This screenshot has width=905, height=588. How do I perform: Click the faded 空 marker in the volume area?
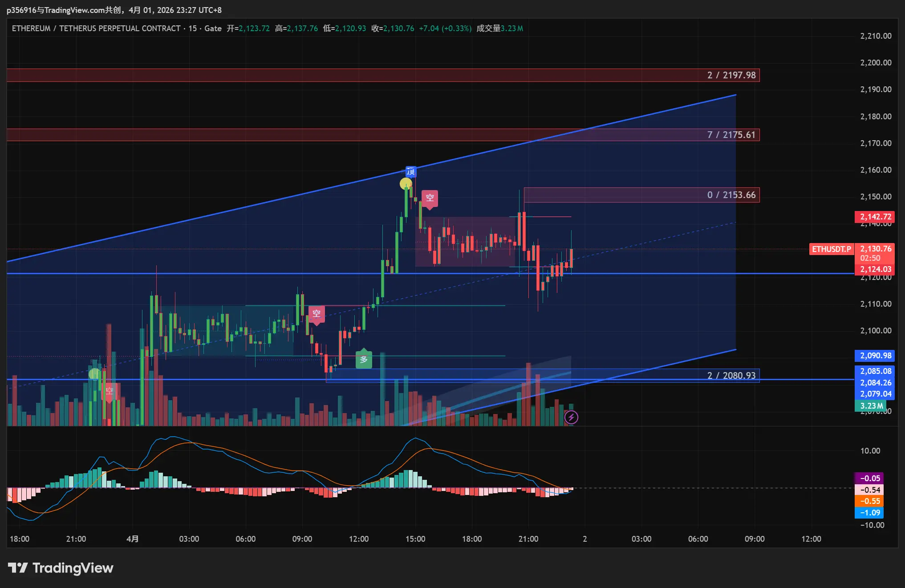[x=109, y=391]
